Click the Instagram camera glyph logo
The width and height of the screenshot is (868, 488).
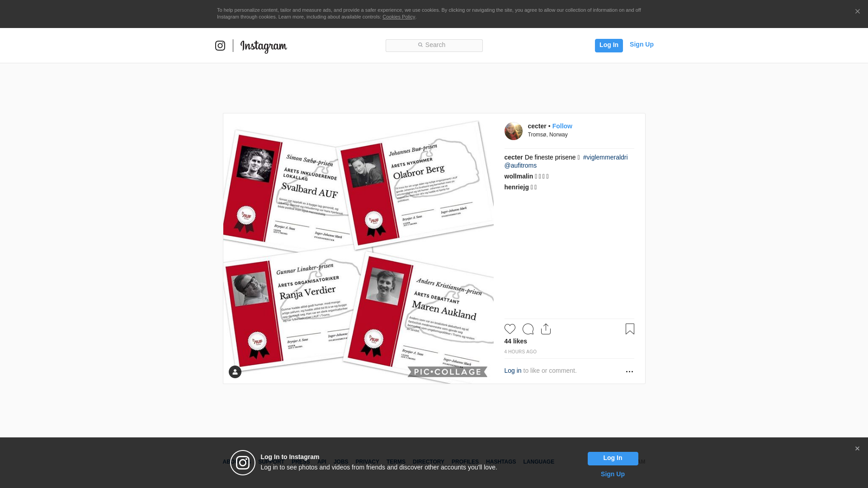tap(220, 46)
